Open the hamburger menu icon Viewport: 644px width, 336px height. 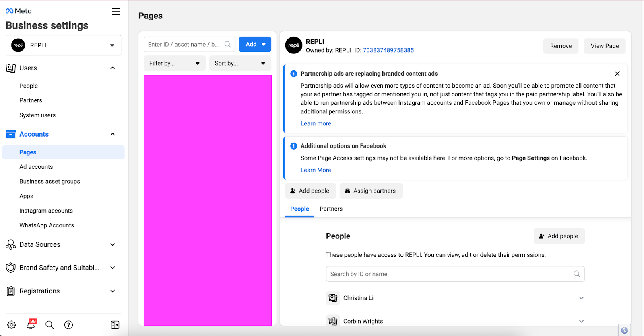pyautogui.click(x=116, y=12)
